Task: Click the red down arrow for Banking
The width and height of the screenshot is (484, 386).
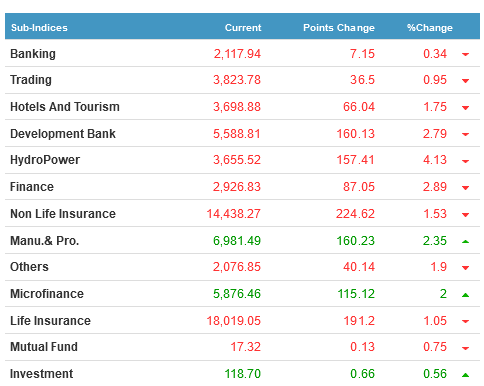Action: coord(465,54)
